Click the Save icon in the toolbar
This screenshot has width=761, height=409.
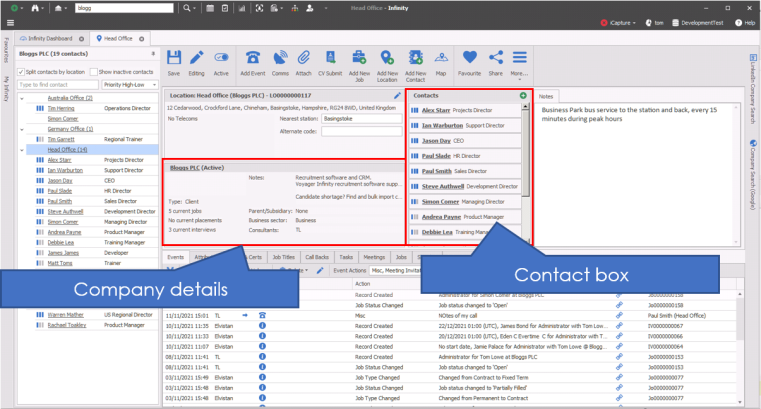pos(174,58)
